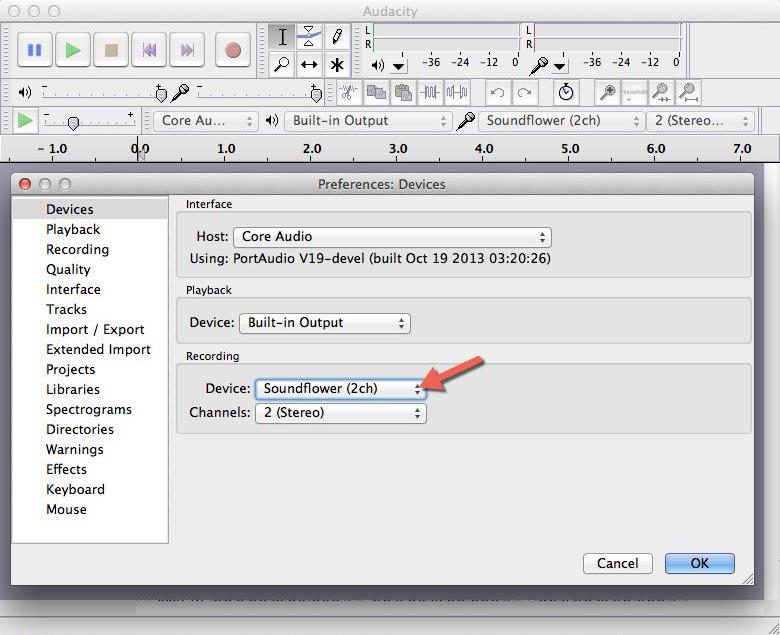Open the Spectrograms preferences category
Image resolution: width=780 pixels, height=635 pixels.
click(89, 409)
